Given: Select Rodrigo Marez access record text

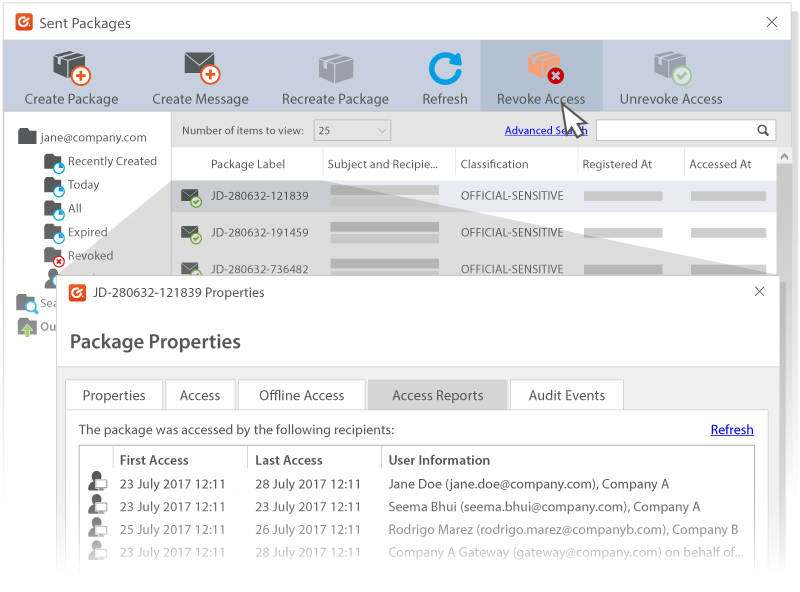Looking at the screenshot, I should click(563, 529).
